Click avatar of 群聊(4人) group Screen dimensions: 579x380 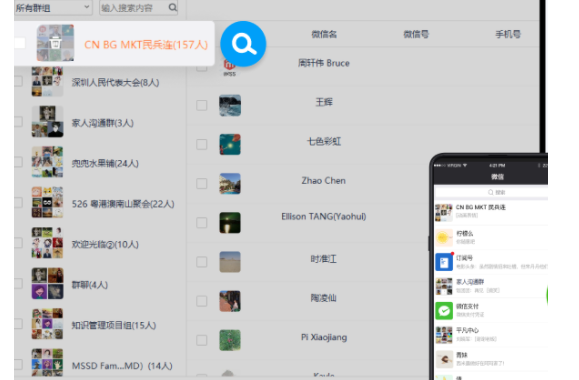[47, 283]
